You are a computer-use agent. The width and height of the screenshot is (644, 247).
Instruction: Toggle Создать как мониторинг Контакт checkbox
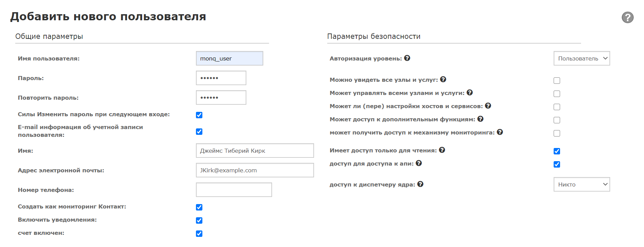pyautogui.click(x=199, y=207)
